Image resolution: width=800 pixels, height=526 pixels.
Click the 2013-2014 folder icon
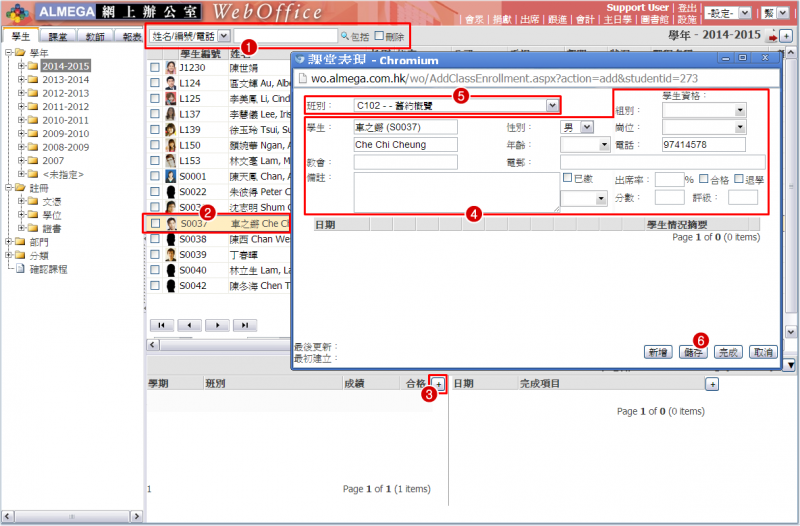pyautogui.click(x=33, y=79)
